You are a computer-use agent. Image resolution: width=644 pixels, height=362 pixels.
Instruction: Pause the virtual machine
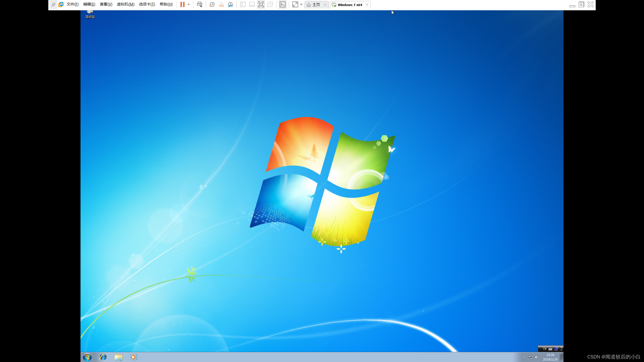click(x=183, y=4)
